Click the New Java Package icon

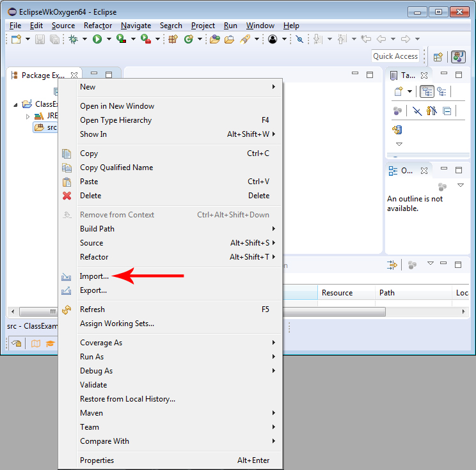(x=173, y=39)
